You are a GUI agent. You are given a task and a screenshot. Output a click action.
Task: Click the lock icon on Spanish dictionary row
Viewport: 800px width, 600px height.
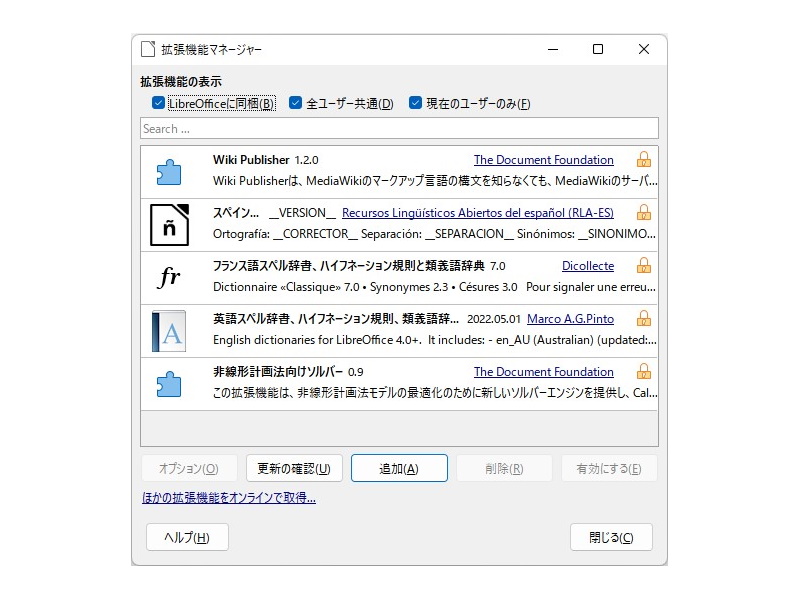[644, 212]
